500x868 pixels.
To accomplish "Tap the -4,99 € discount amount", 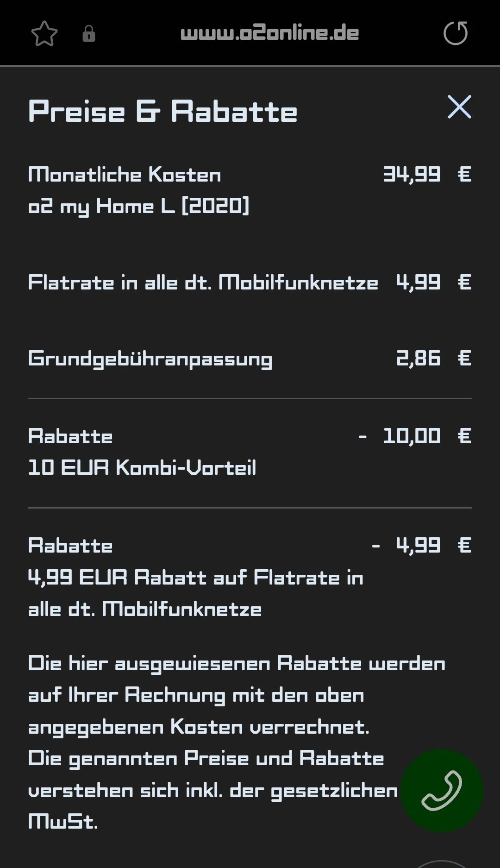I will [x=421, y=545].
